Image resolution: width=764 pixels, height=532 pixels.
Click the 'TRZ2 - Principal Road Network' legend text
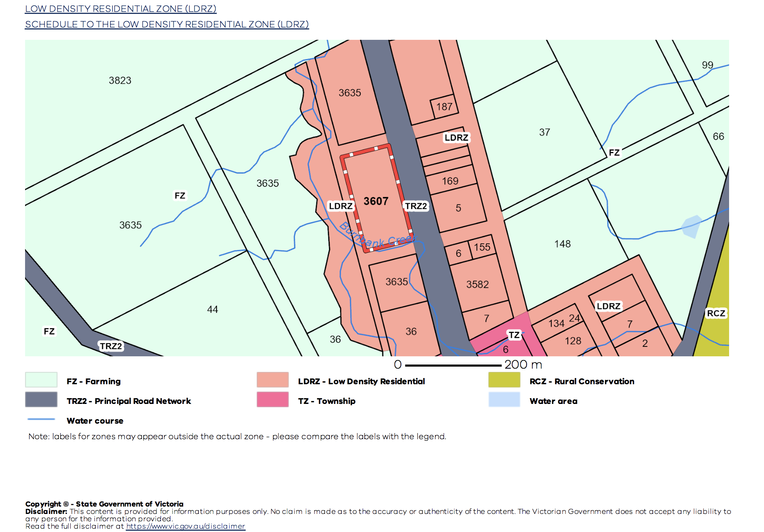tap(129, 401)
